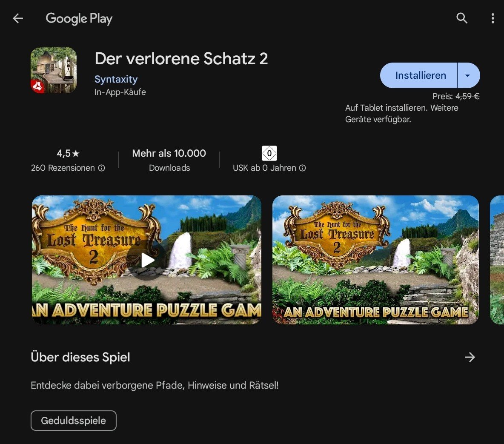Go back using the arrow icon
The image size is (504, 444).
pos(18,18)
